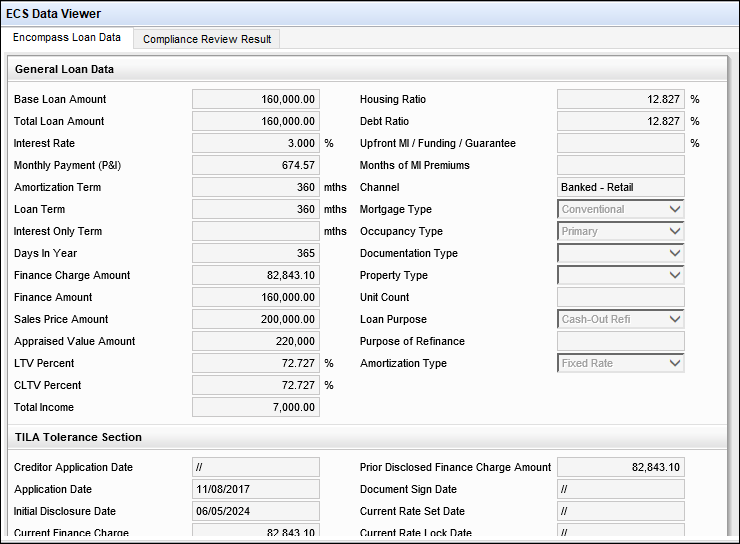This screenshot has height=544, width=740.
Task: Click the Initial Disclosure Date field
Action: pos(256,511)
